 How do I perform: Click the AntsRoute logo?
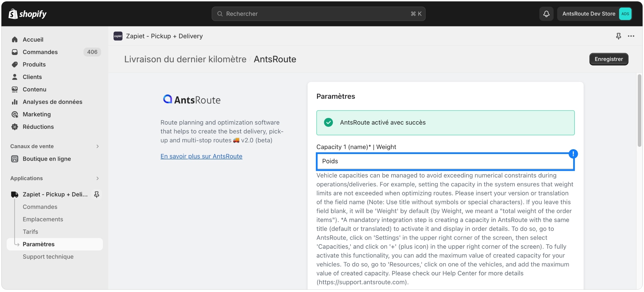[x=192, y=100]
